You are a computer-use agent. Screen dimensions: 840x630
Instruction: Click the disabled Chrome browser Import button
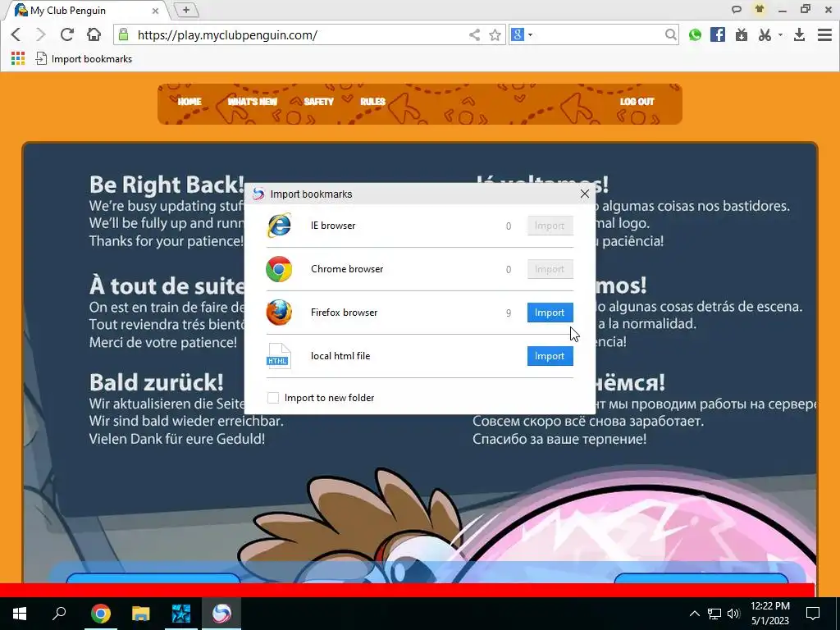(550, 269)
